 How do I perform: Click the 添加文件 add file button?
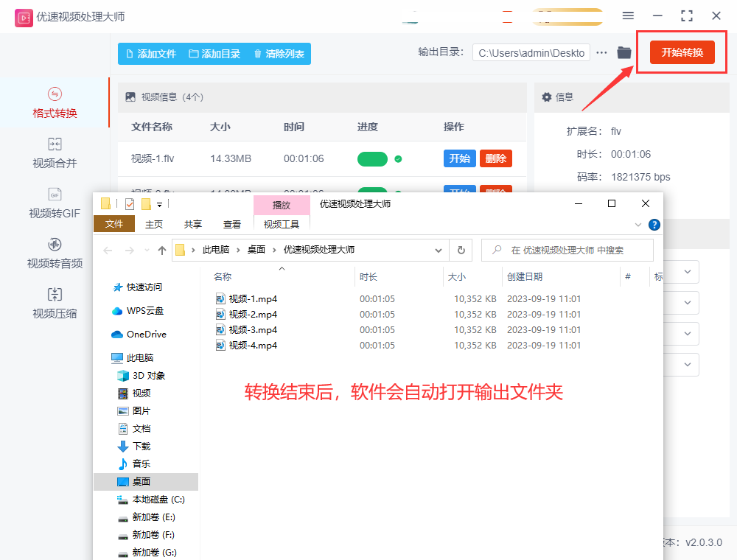tap(151, 54)
